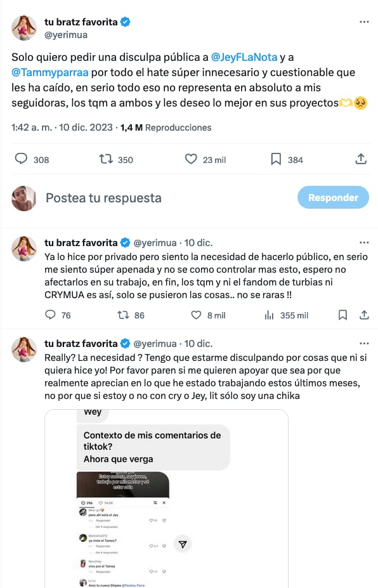Image resolution: width=378 pixels, height=588 pixels.
Task: Open the options menu on the main tweet
Action: [364, 21]
